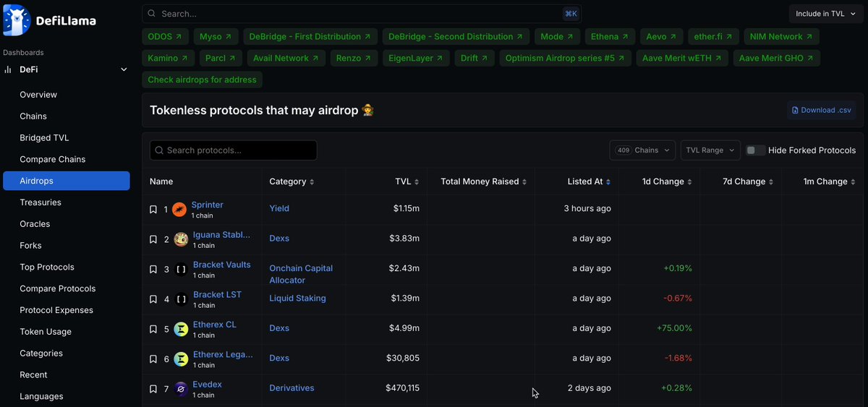This screenshot has height=407, width=868.
Task: Open the Sprinter protocol page
Action: tap(208, 205)
